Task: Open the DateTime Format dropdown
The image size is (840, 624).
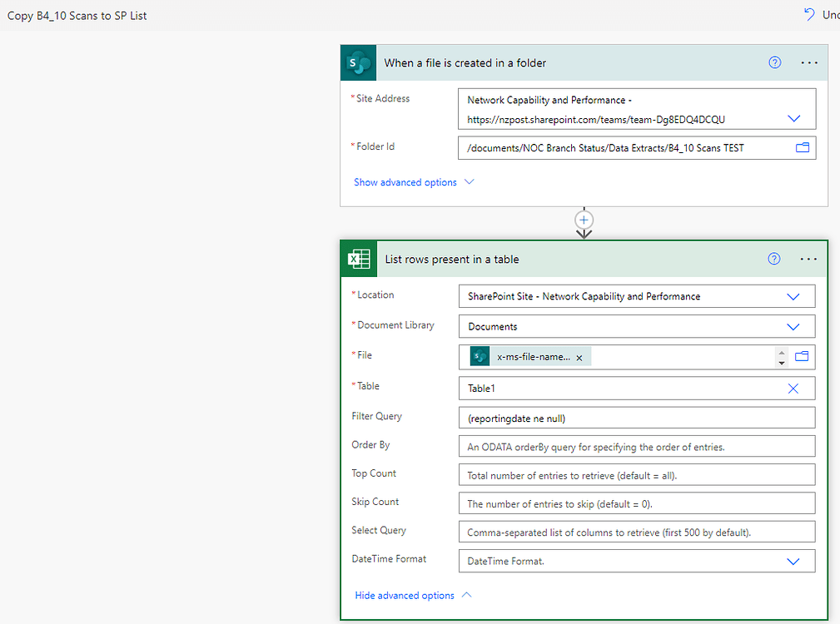Action: tap(793, 561)
